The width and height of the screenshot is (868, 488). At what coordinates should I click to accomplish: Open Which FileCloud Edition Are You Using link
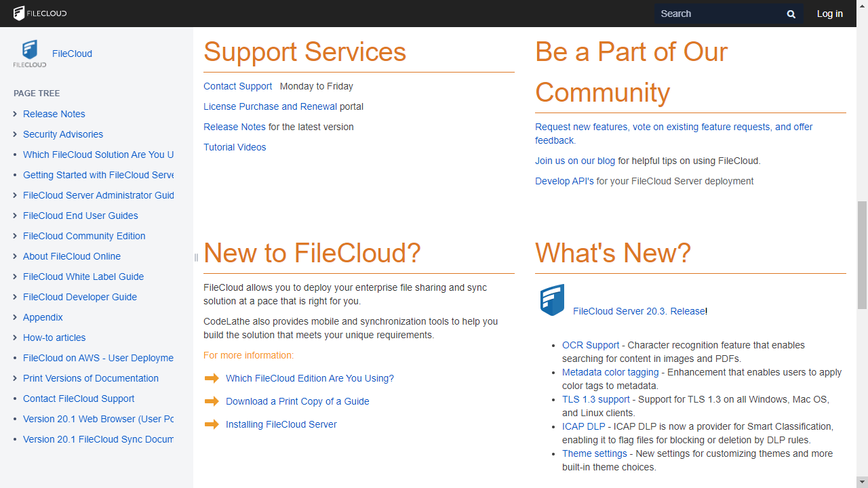310,378
